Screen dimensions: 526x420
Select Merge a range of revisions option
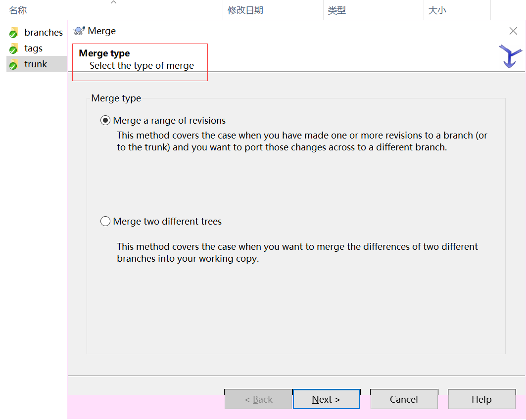click(x=105, y=121)
